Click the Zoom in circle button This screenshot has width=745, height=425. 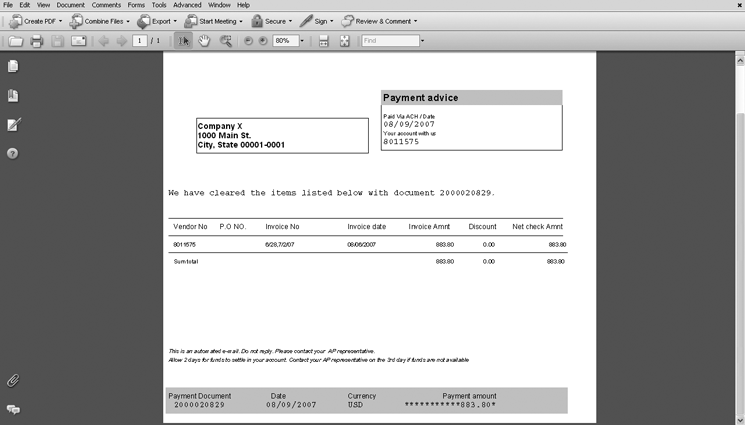click(263, 41)
